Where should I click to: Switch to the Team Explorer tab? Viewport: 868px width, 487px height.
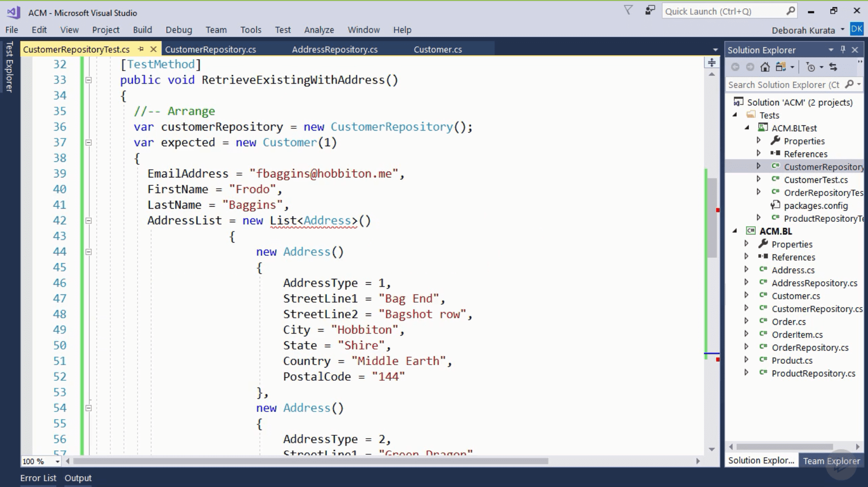pos(832,461)
